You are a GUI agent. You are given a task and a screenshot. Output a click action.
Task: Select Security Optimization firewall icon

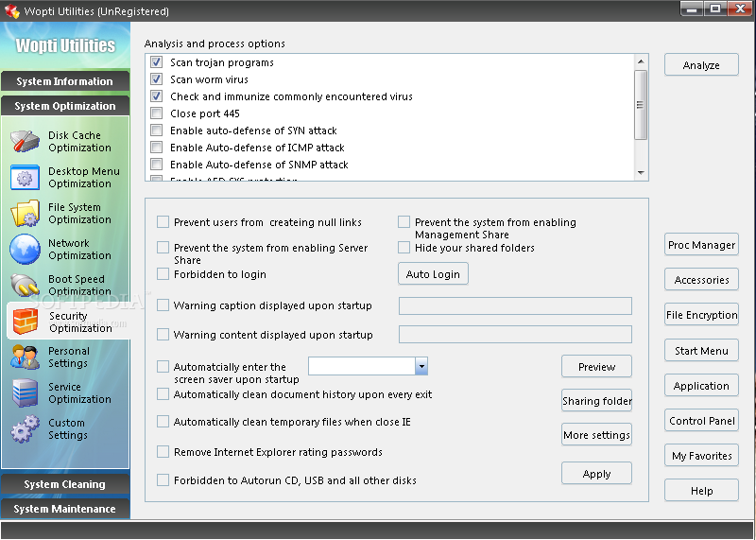[x=26, y=322]
